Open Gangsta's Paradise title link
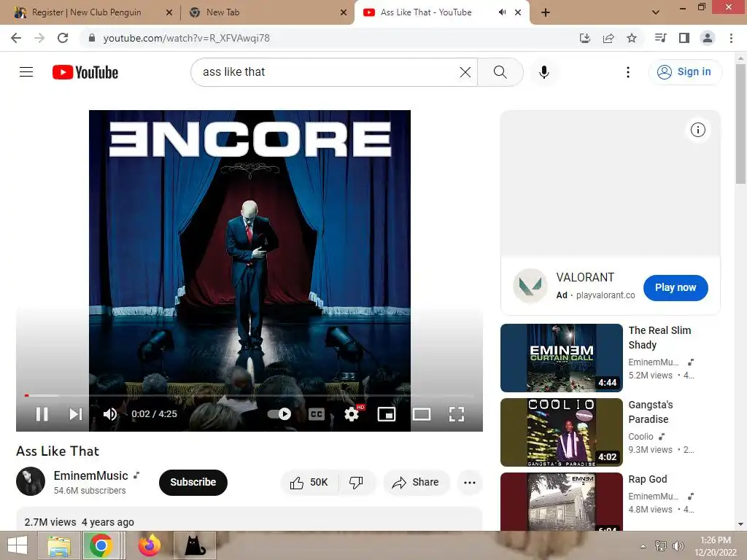The width and height of the screenshot is (747, 560). click(x=650, y=412)
